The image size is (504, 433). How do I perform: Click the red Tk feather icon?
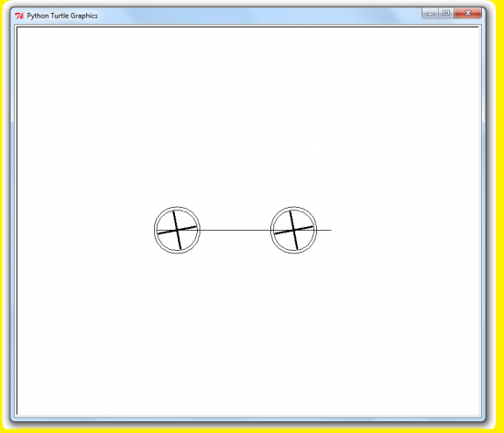pyautogui.click(x=19, y=16)
